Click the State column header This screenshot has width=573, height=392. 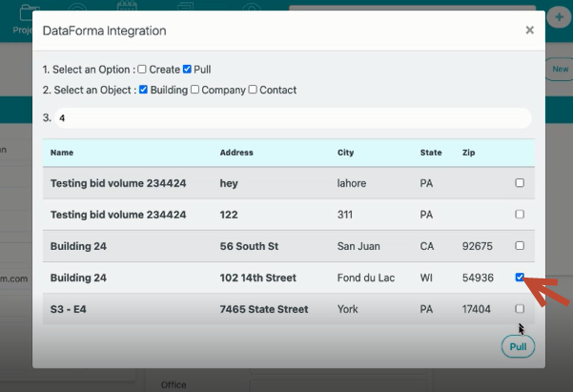[x=431, y=153]
